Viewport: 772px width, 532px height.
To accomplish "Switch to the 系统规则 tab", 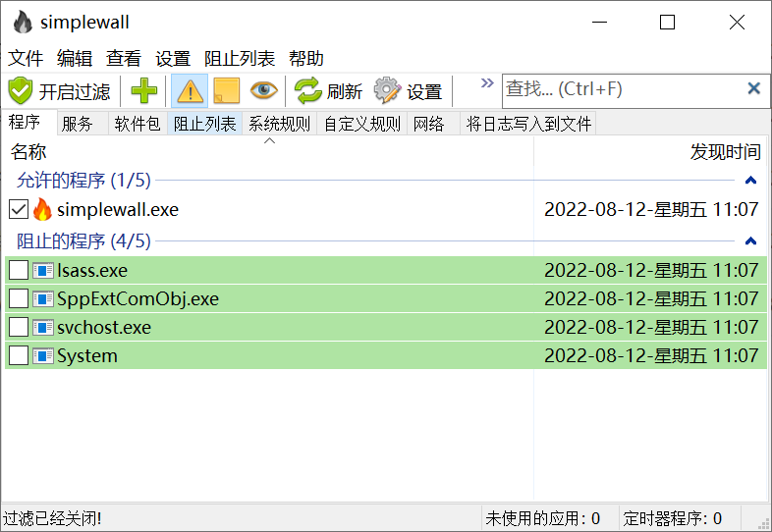I will (279, 124).
